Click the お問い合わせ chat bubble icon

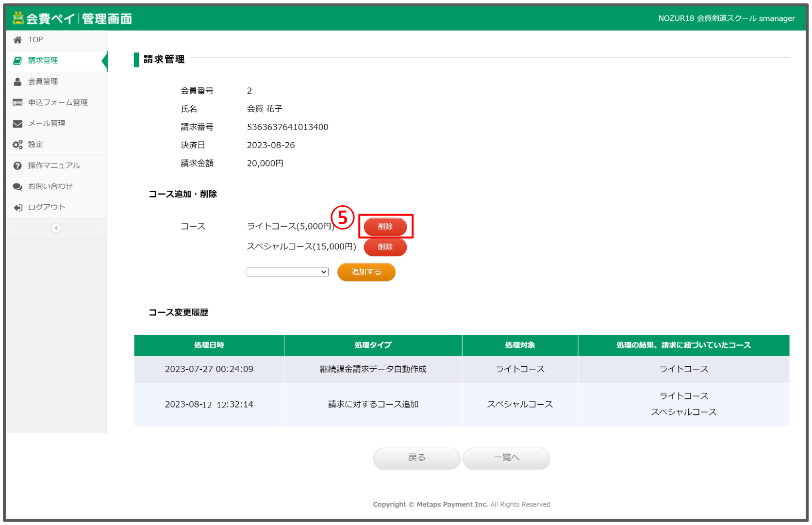tap(17, 186)
